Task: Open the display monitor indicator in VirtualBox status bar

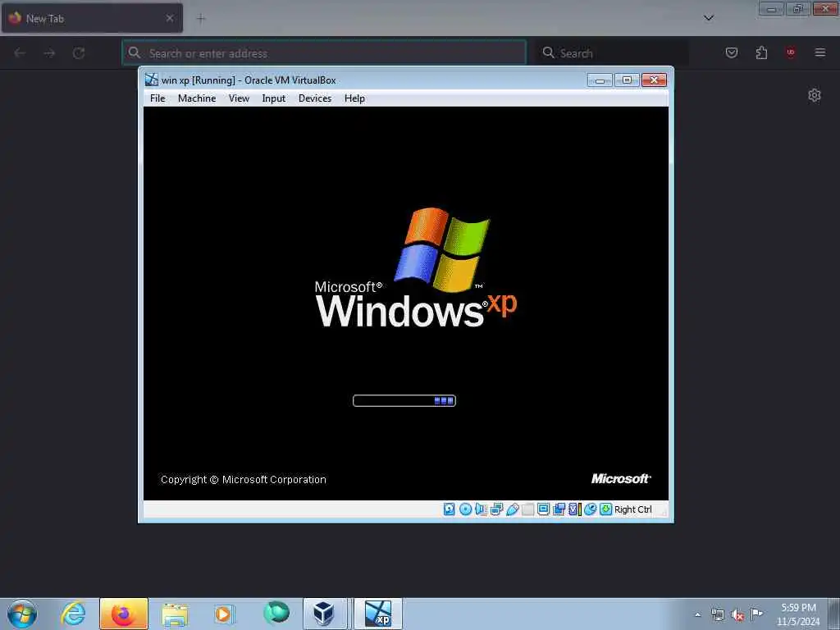Action: tap(543, 509)
